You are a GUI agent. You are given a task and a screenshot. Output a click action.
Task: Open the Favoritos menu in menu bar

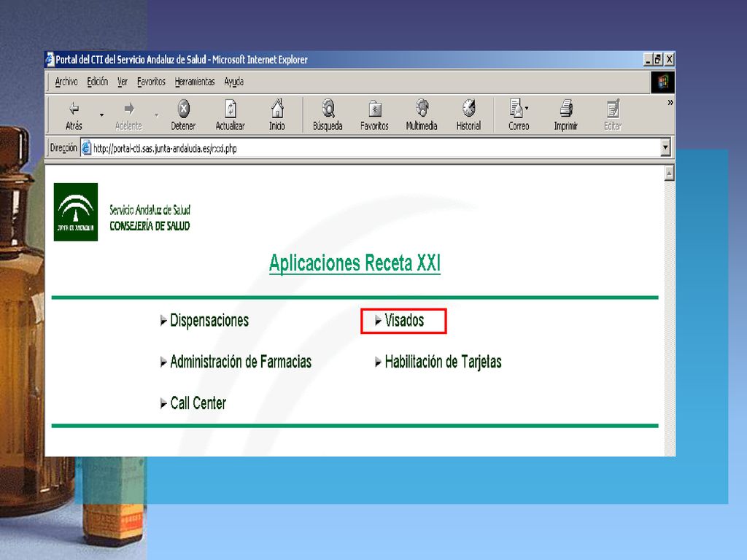point(151,82)
